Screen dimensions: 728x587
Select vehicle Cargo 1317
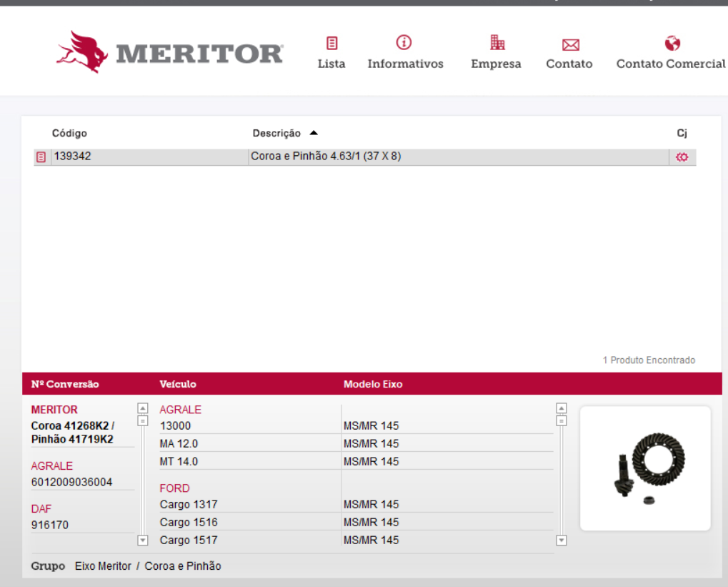coord(189,505)
